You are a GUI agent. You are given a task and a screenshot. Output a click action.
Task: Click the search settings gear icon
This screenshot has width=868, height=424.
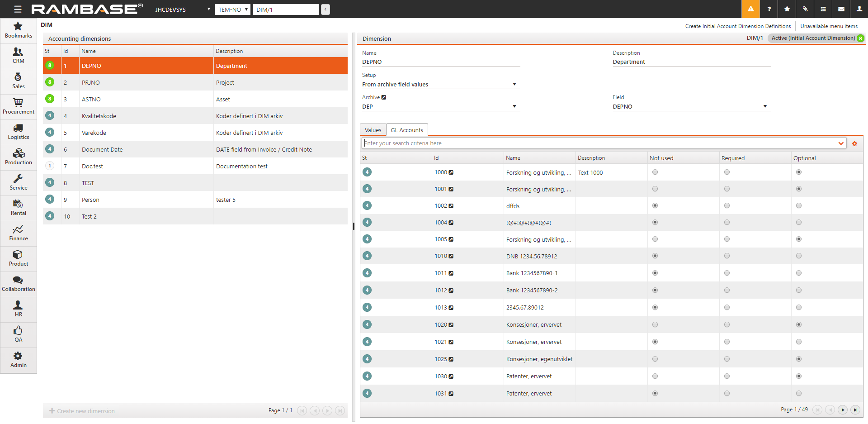(854, 143)
